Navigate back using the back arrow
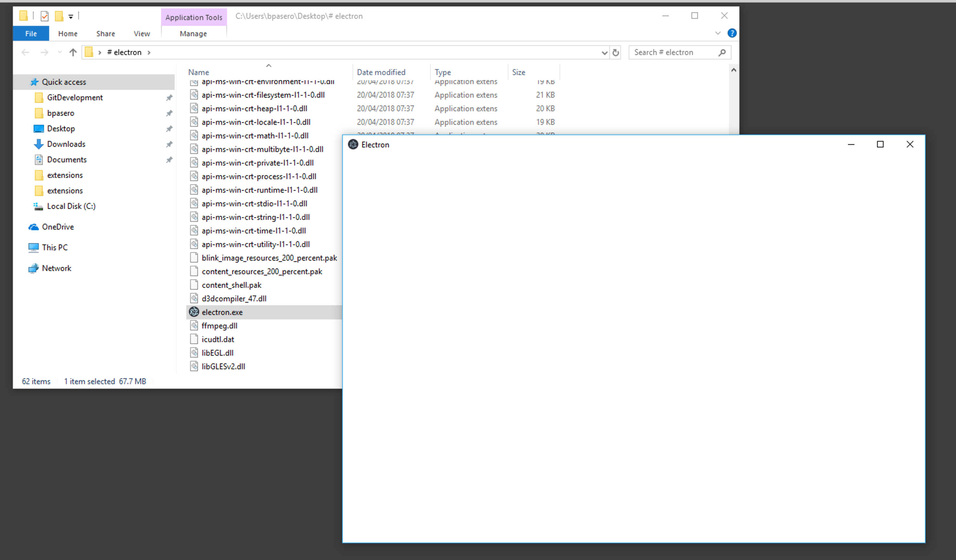The height and width of the screenshot is (560, 956). point(26,52)
